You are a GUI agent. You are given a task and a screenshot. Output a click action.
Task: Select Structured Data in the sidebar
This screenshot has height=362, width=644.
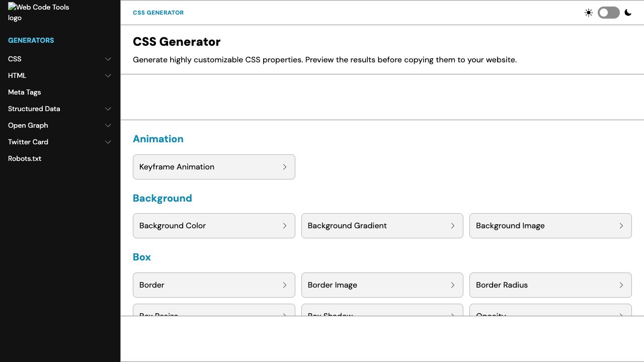point(34,109)
